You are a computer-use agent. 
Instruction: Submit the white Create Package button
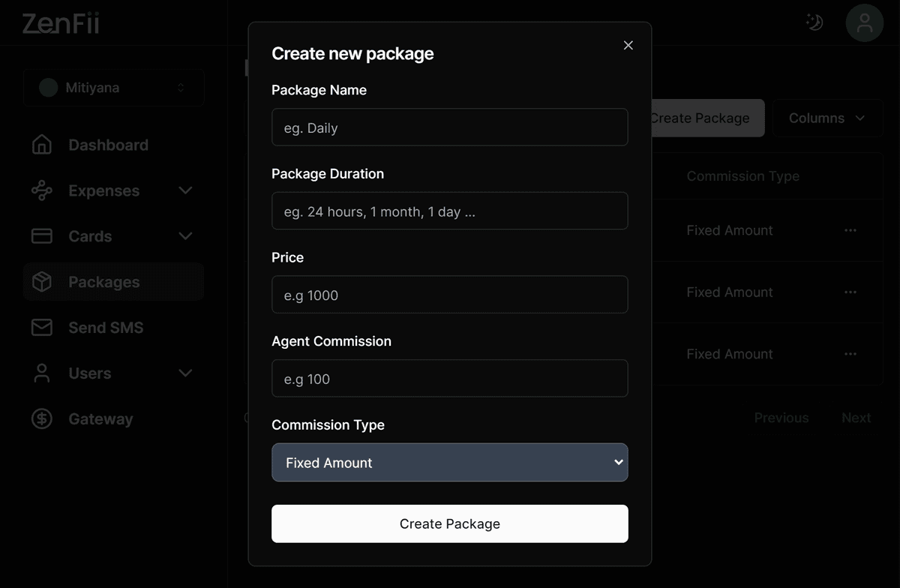(x=449, y=523)
